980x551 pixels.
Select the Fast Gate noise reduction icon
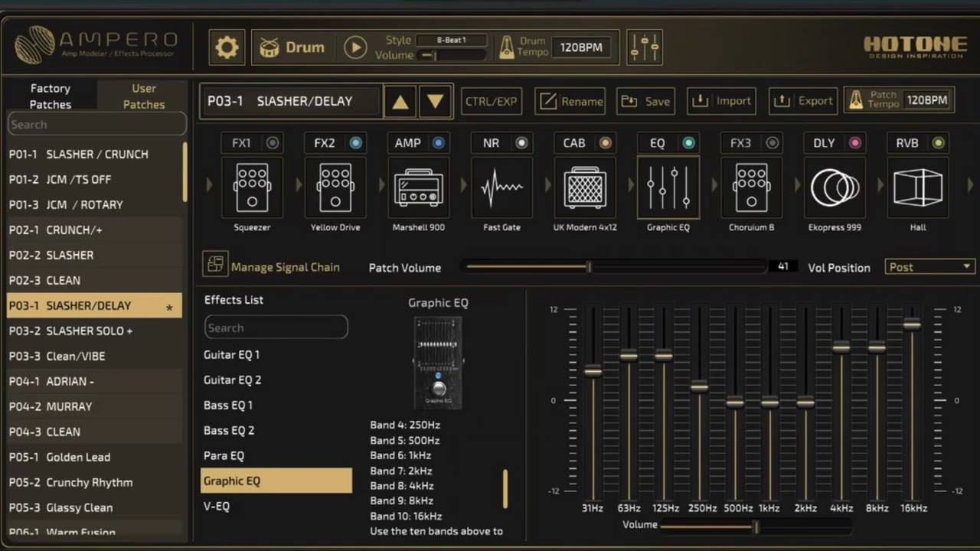tap(501, 187)
